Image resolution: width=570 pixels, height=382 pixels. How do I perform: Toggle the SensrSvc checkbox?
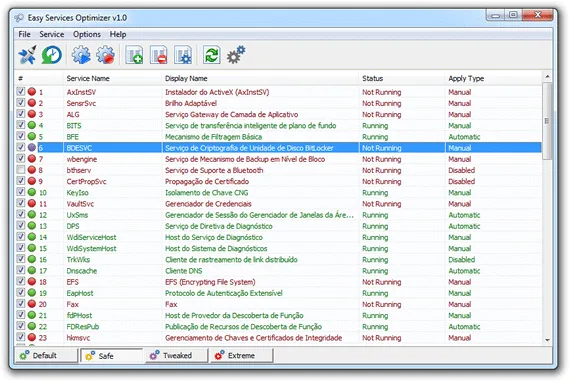coord(21,103)
